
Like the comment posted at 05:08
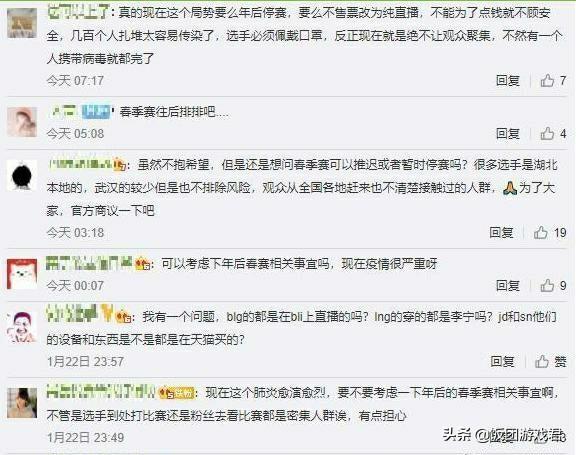(553, 133)
